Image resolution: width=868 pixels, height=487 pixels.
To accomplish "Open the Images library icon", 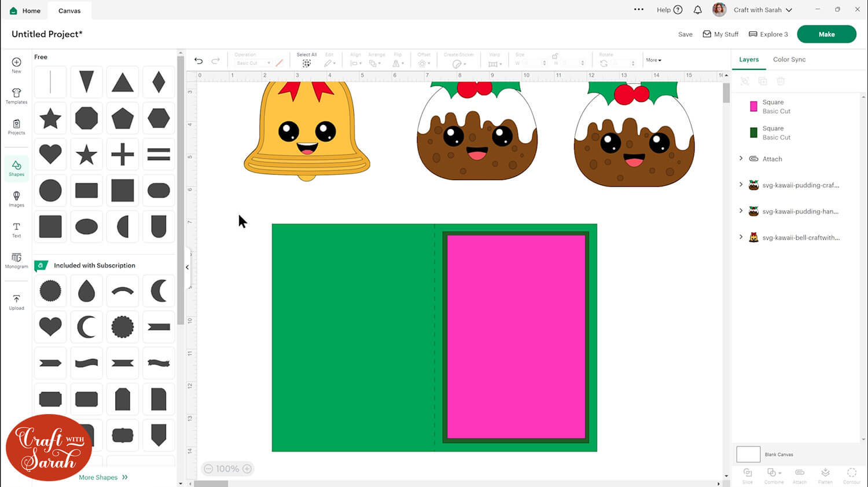I will pyautogui.click(x=16, y=199).
